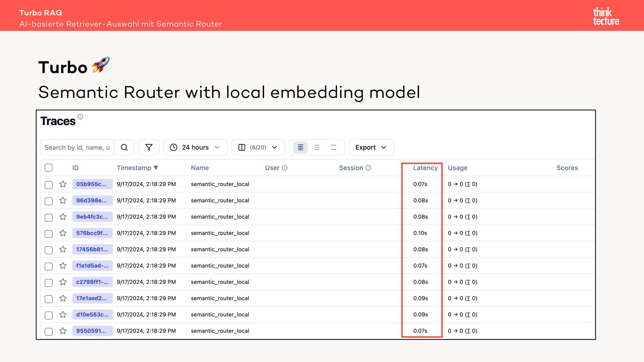The image size is (644, 362).
Task: Select the compact row height icon
Action: pos(301,147)
